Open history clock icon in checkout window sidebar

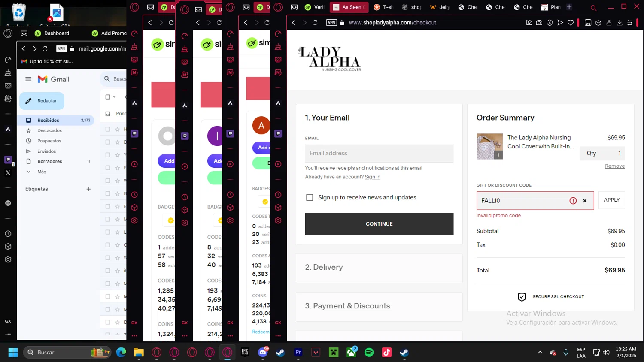(278, 195)
